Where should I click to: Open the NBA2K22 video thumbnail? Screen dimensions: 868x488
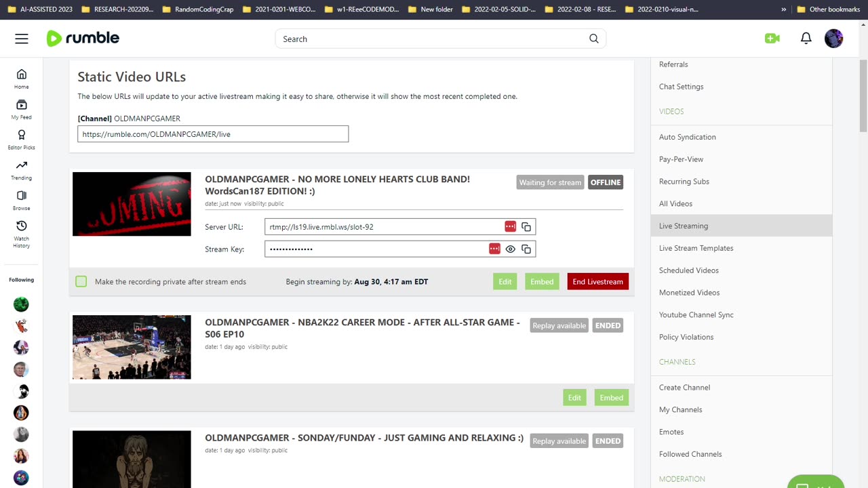tap(132, 347)
